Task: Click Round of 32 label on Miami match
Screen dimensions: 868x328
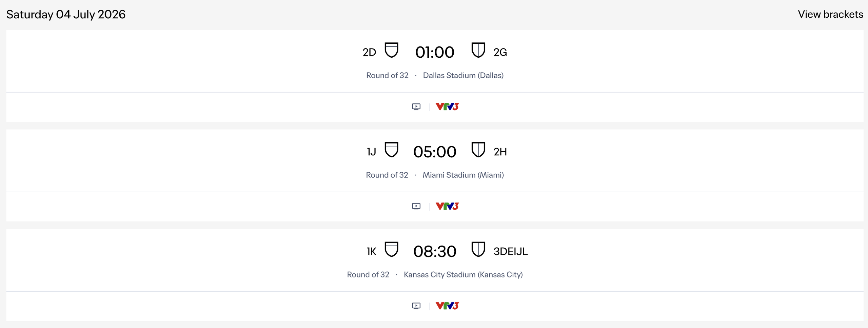Action: pyautogui.click(x=387, y=175)
